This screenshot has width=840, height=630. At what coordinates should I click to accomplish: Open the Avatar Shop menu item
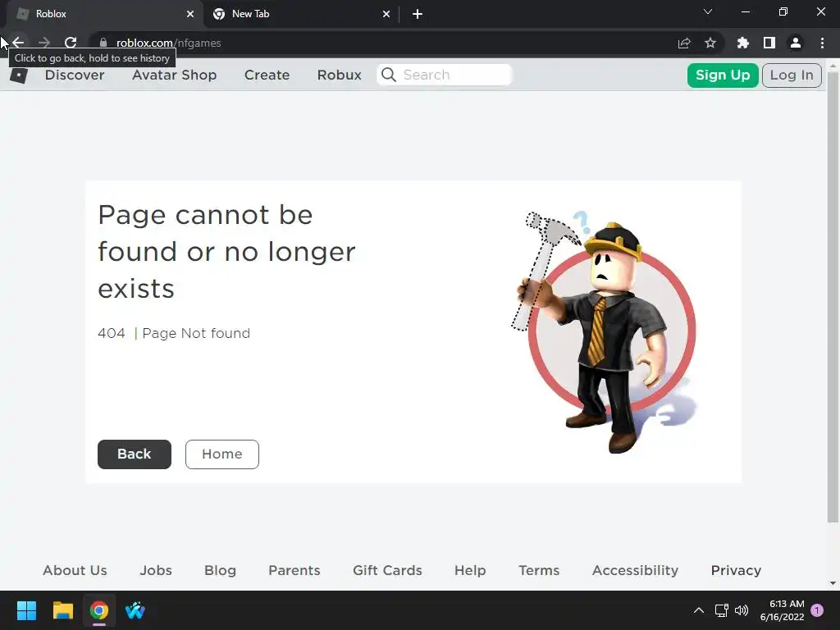click(x=174, y=75)
